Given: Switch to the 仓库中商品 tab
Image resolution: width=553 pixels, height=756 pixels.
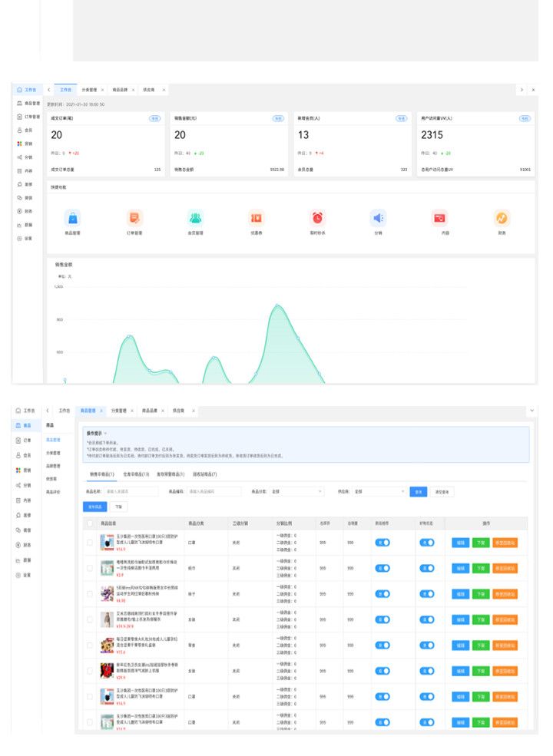Looking at the screenshot, I should [x=136, y=474].
